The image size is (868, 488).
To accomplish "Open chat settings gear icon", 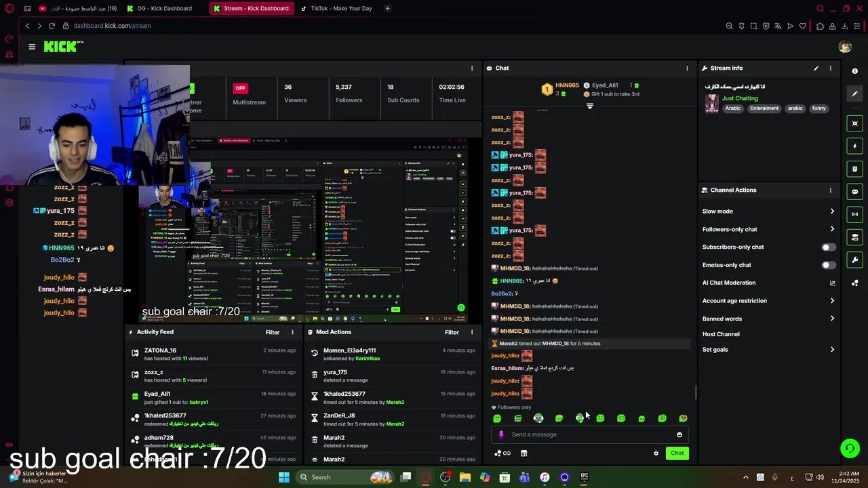I will click(656, 453).
